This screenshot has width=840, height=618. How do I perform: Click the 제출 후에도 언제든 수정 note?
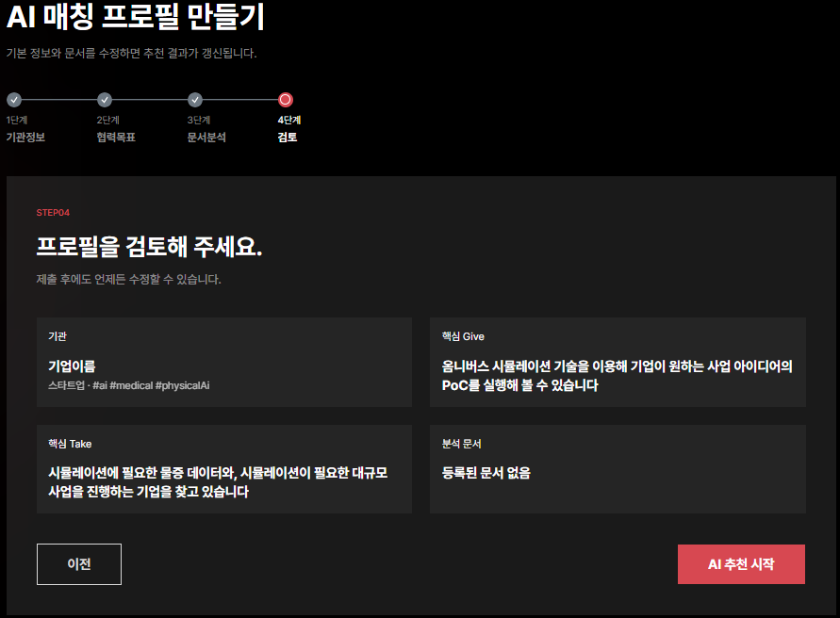pyautogui.click(x=128, y=279)
